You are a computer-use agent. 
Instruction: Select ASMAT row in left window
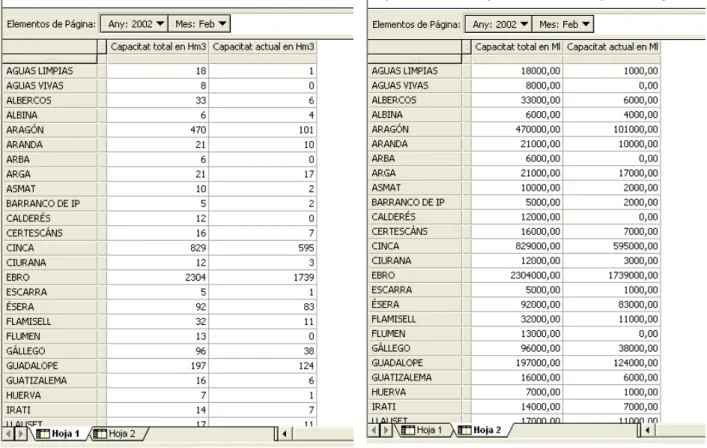click(x=50, y=189)
